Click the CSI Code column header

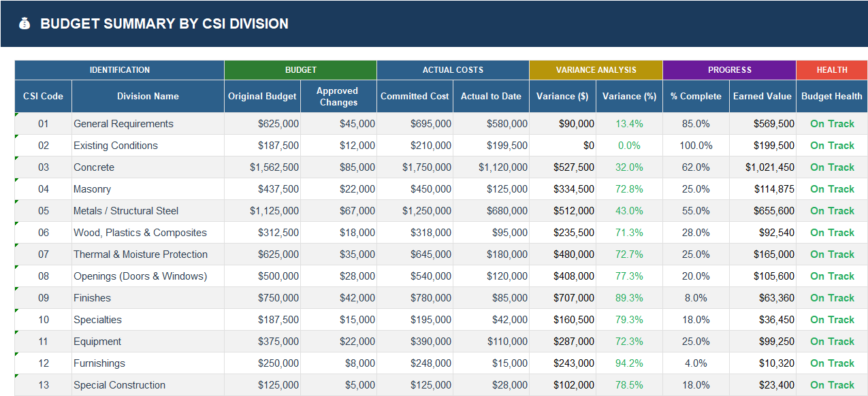point(43,97)
